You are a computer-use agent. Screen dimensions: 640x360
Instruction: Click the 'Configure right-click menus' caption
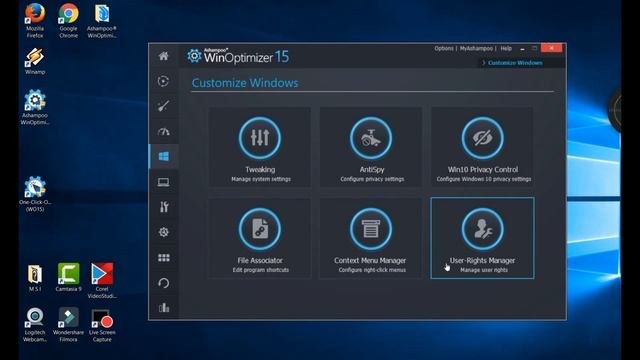(372, 270)
